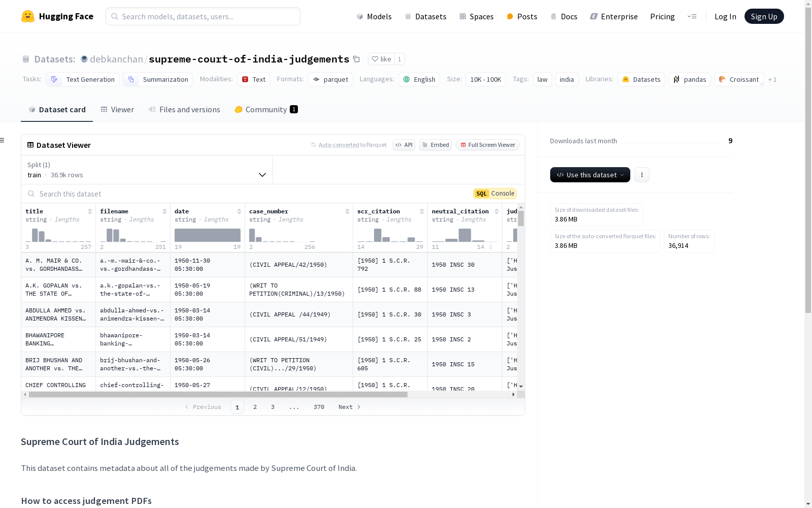Viewport: 812px width, 508px height.
Task: Go to Next page of rows
Action: pyautogui.click(x=349, y=407)
